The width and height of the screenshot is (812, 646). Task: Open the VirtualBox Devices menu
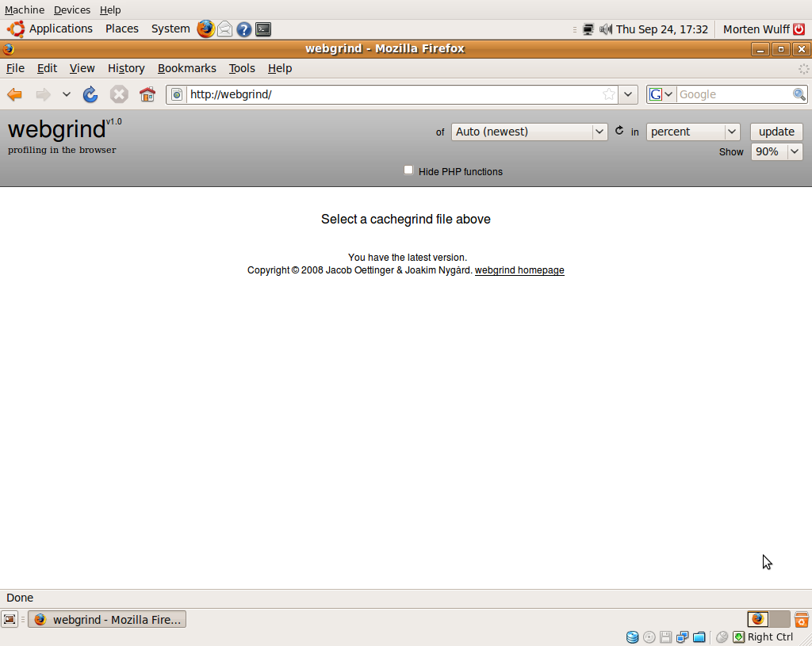(72, 10)
